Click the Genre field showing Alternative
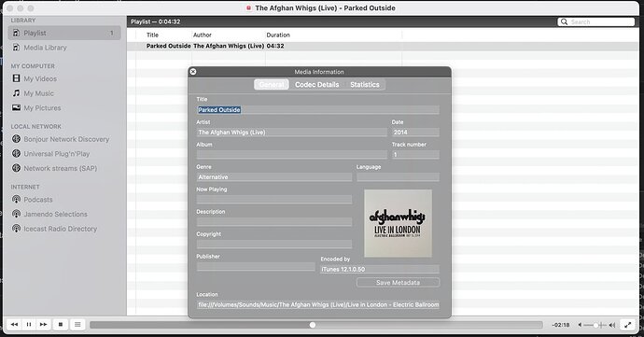644x337 pixels. pyautogui.click(x=274, y=177)
